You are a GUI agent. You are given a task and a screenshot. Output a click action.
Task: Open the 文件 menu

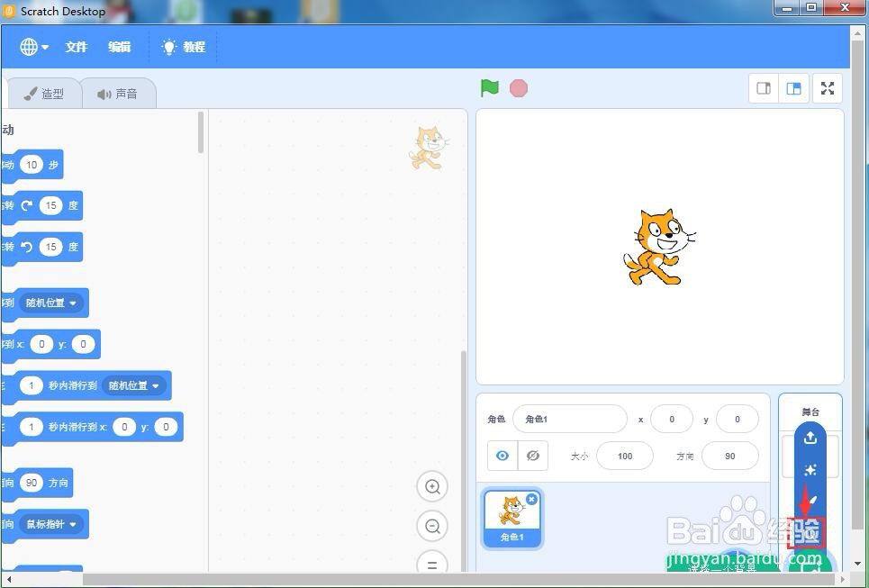click(77, 47)
